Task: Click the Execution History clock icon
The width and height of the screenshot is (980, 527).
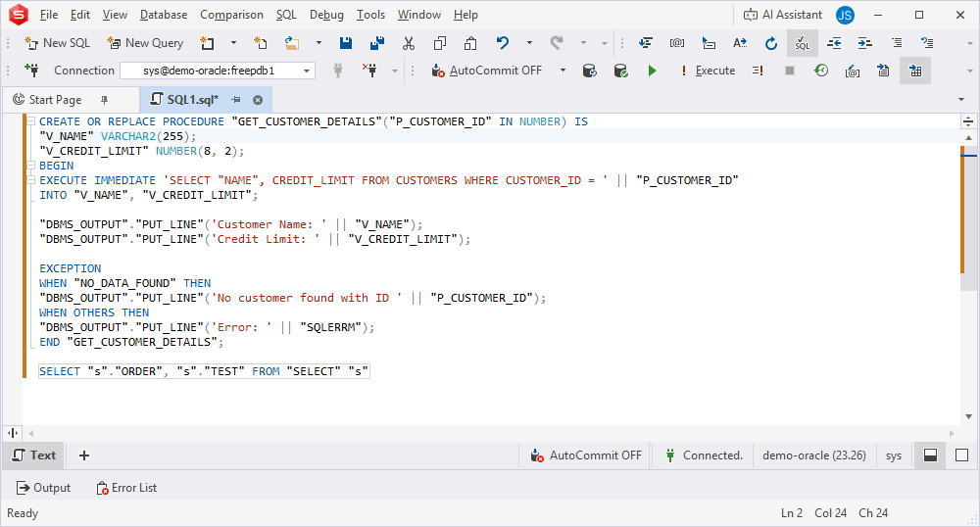Action: pos(821,71)
